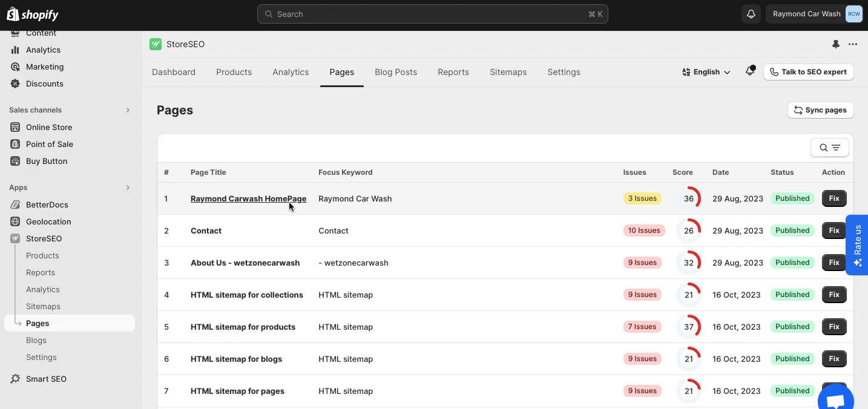Open Raymond Carwash HomePage link
The image size is (868, 409).
[248, 198]
